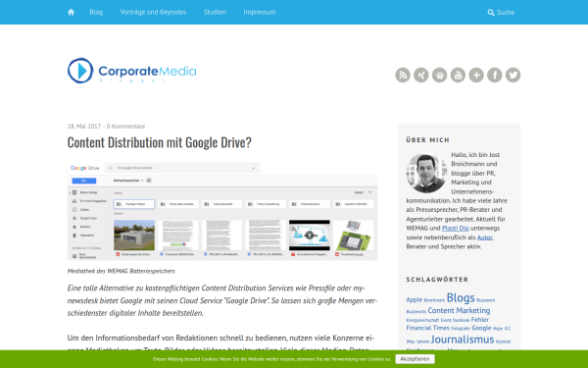Screen dimensions: 588x368
Task: Click caption Mediathek des WEMAG Batteriespeichers
Action: click(122, 271)
